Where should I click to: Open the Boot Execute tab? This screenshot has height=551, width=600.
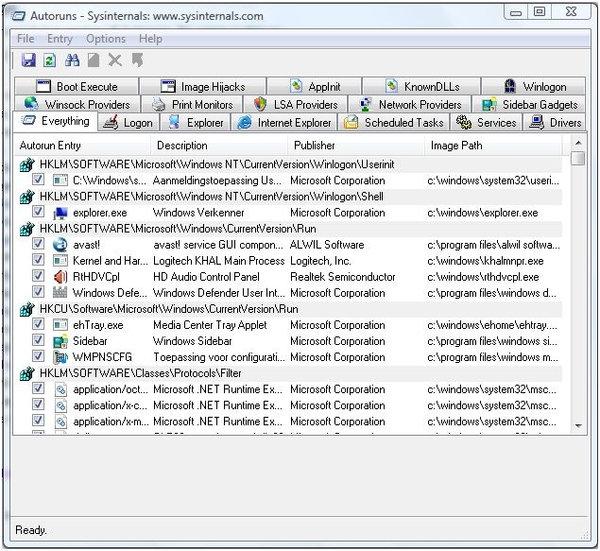77,86
